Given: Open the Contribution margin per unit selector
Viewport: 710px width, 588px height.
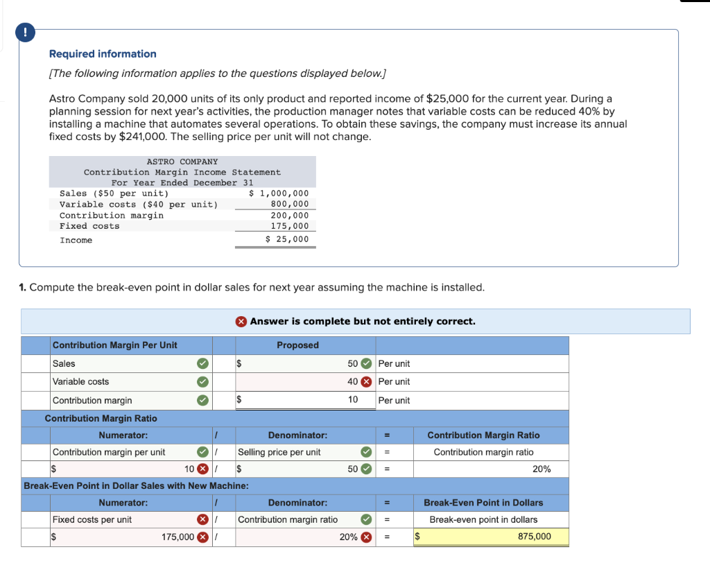Looking at the screenshot, I should click(x=131, y=452).
